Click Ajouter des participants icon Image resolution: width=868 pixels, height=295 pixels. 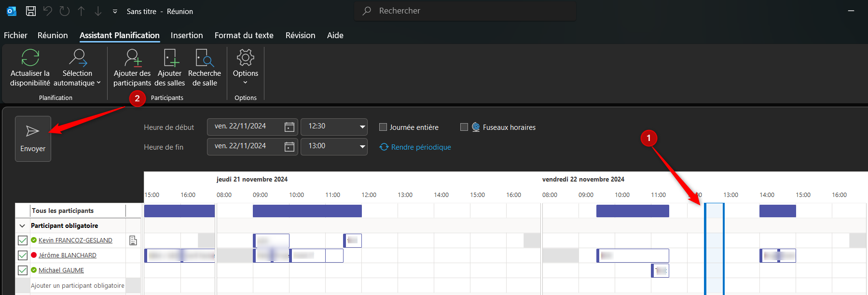132,58
